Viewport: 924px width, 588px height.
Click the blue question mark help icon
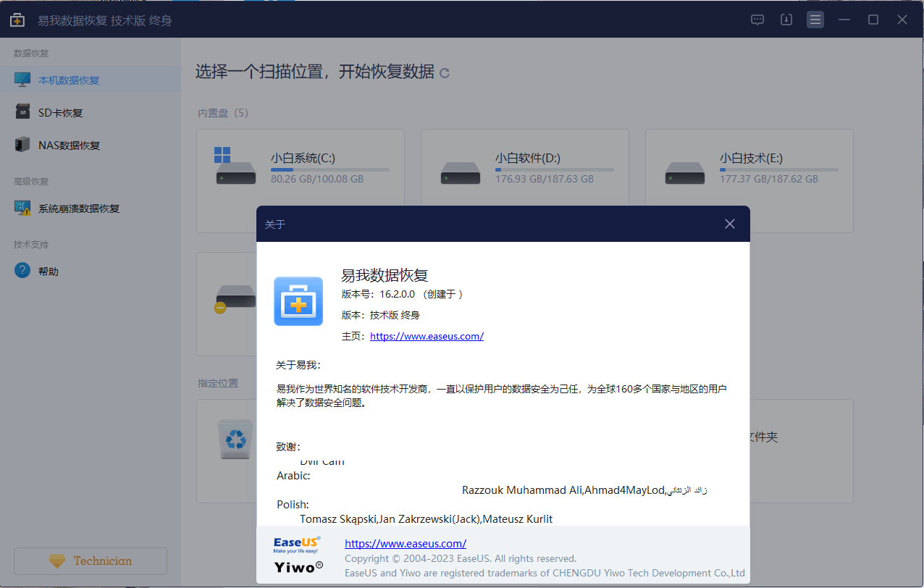coord(23,271)
